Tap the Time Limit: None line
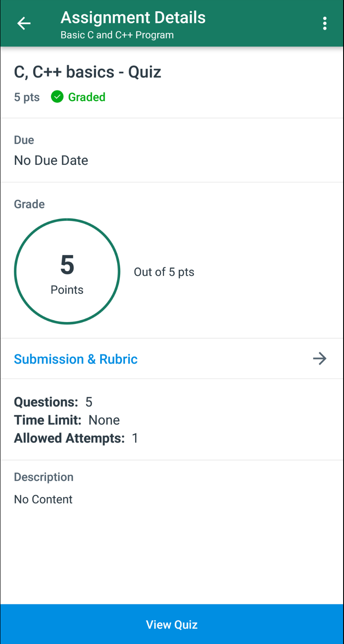This screenshot has width=344, height=644. pyautogui.click(x=67, y=420)
